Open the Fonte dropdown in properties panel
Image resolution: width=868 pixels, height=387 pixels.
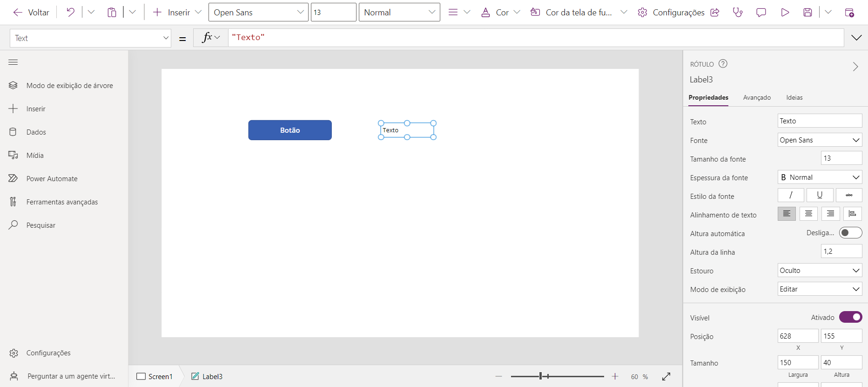pyautogui.click(x=820, y=140)
